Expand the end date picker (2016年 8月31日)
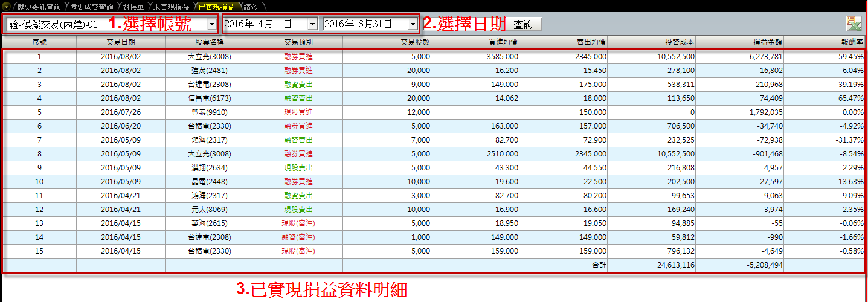The image size is (868, 302). pyautogui.click(x=412, y=24)
